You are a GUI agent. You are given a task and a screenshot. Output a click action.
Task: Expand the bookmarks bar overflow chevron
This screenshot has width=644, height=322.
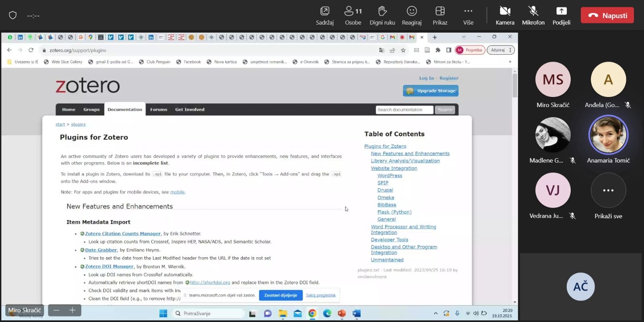pyautogui.click(x=510, y=62)
